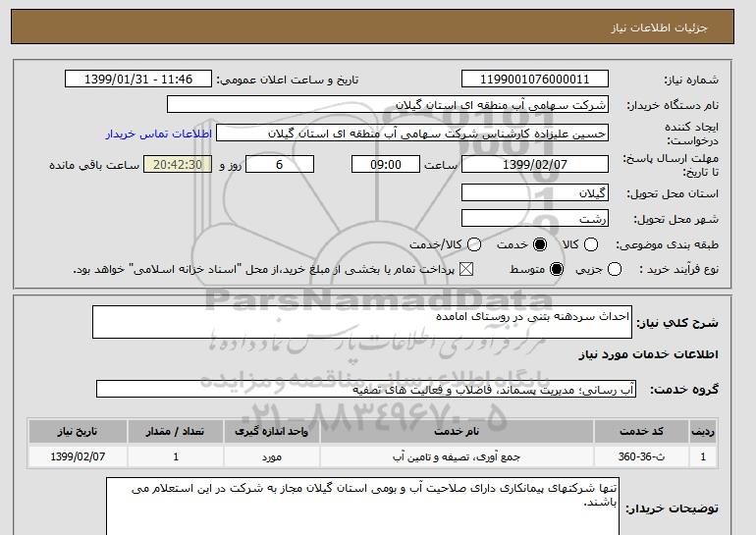This screenshot has height=535, width=756.
Task: Click the public announcement date field 1399/01/31
Action: 138,80
